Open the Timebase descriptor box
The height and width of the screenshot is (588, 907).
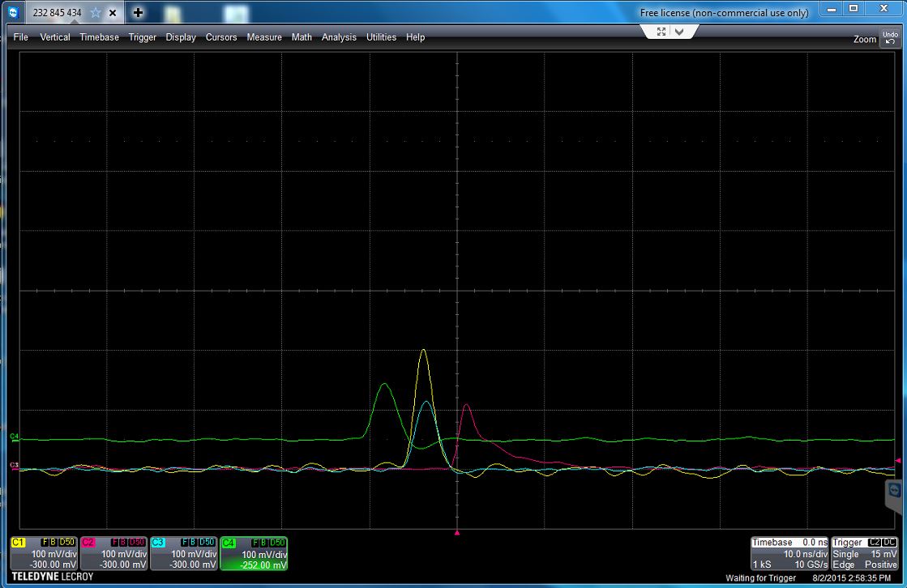coord(789,553)
